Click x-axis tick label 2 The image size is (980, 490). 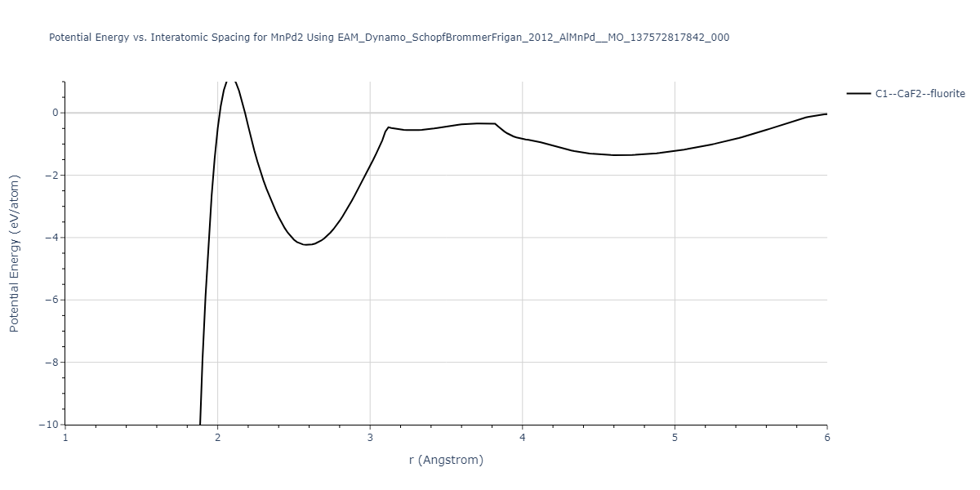[218, 438]
